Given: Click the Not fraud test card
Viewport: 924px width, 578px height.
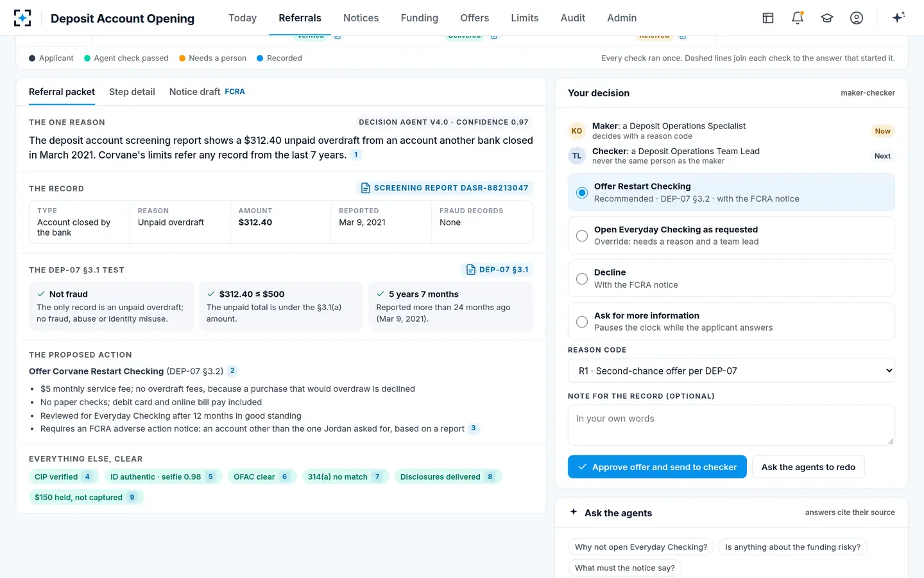Looking at the screenshot, I should pyautogui.click(x=111, y=306).
